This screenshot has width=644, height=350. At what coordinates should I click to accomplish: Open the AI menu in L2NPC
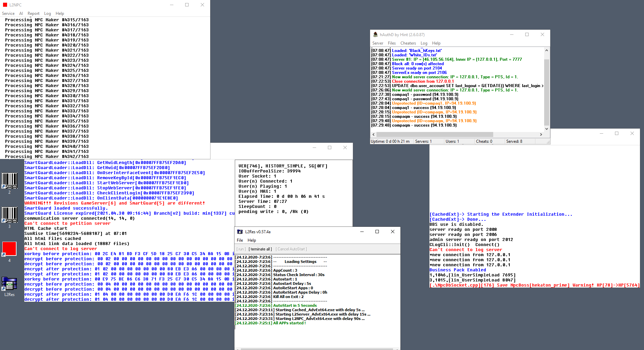click(21, 14)
